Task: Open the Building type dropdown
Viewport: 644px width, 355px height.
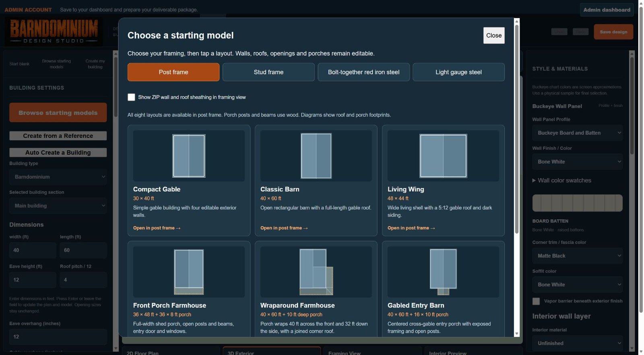Action: pyautogui.click(x=58, y=177)
